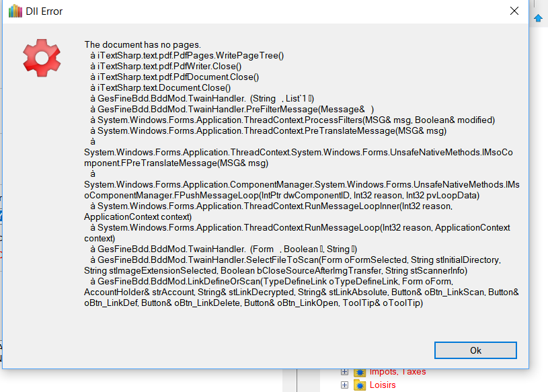Close the Dll Error dialog
This screenshot has height=392, width=548.
[514, 11]
